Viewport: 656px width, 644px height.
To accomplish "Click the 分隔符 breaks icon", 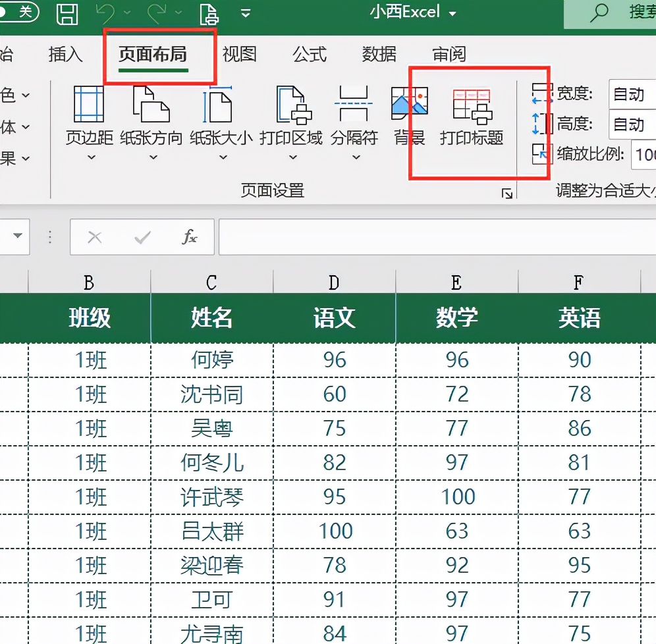I will click(354, 103).
